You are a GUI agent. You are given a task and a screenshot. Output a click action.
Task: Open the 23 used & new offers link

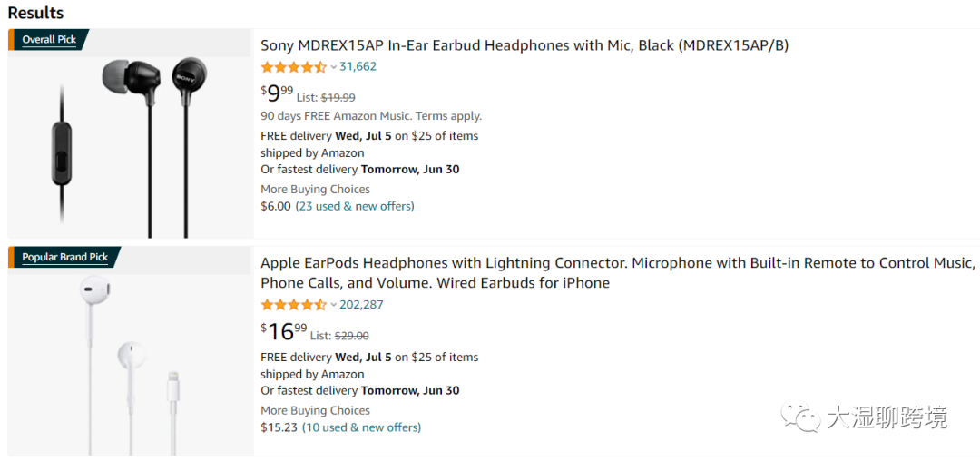(355, 207)
